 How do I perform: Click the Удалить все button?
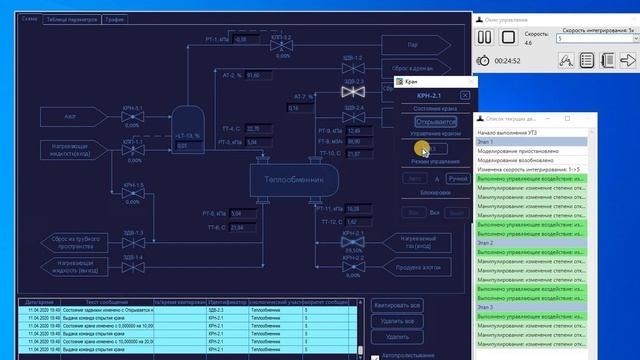pyautogui.click(x=397, y=321)
